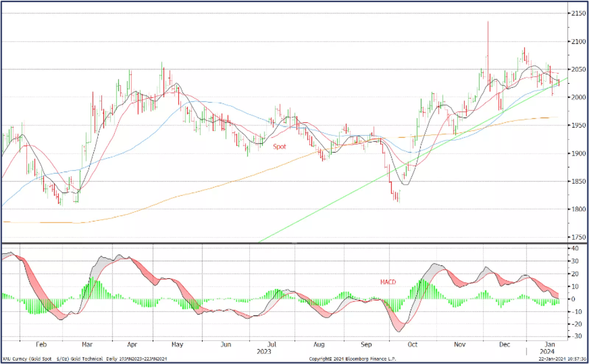The height and width of the screenshot is (364, 589).
Task: Click the red 'Spot' chart label
Action: (x=279, y=147)
